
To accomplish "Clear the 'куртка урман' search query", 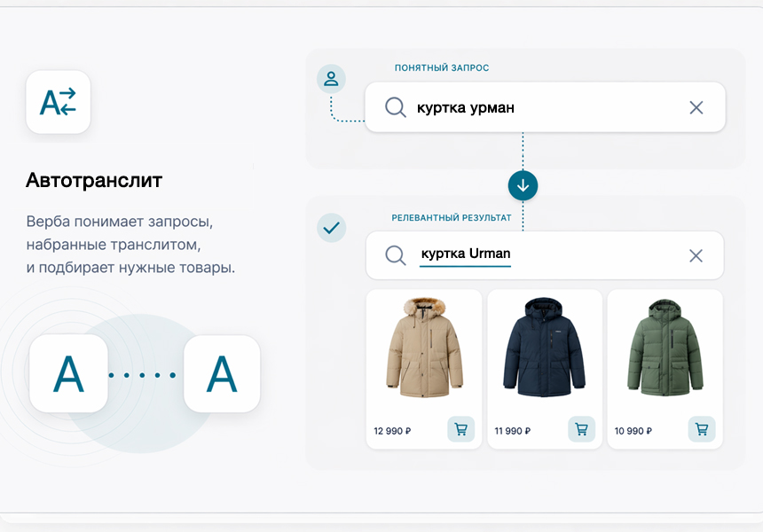I will [x=696, y=107].
